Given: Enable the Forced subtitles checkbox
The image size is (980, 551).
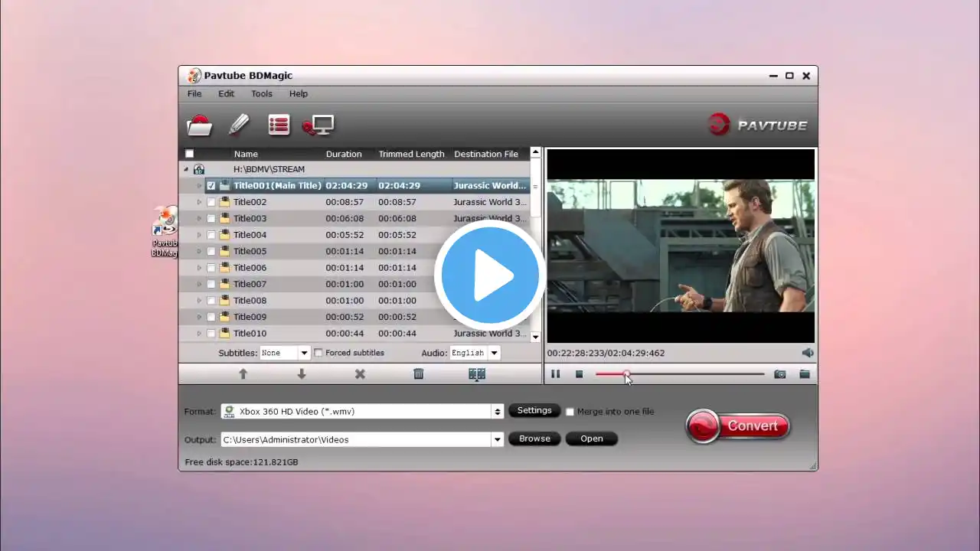Looking at the screenshot, I should click(318, 353).
